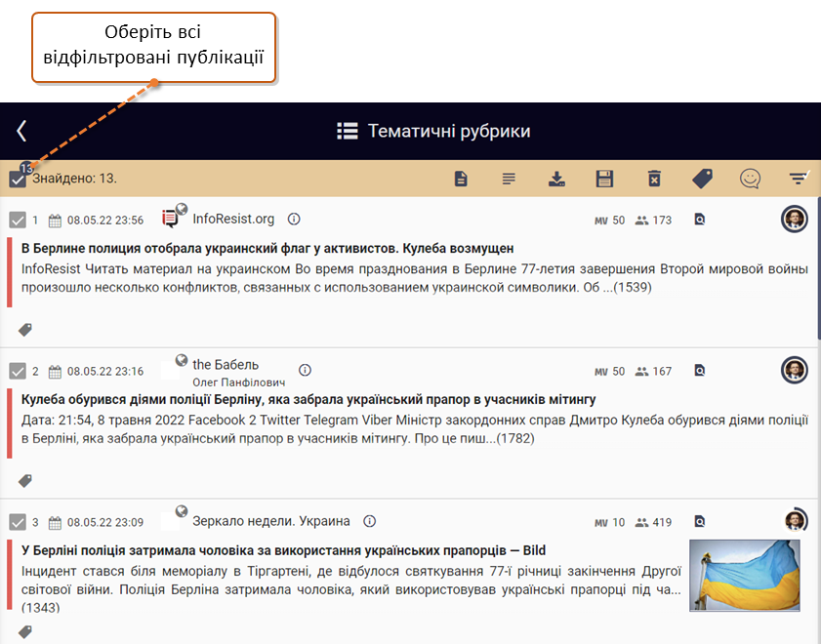Click the tag icon under the Бабель publication
The height and width of the screenshot is (644, 821).
(25, 481)
